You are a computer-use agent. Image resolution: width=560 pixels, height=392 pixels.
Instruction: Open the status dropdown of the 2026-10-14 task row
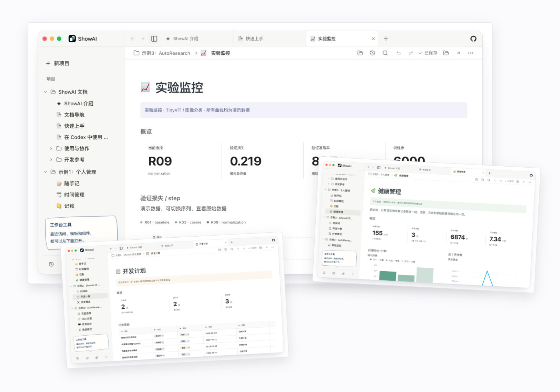pyautogui.click(x=160, y=349)
